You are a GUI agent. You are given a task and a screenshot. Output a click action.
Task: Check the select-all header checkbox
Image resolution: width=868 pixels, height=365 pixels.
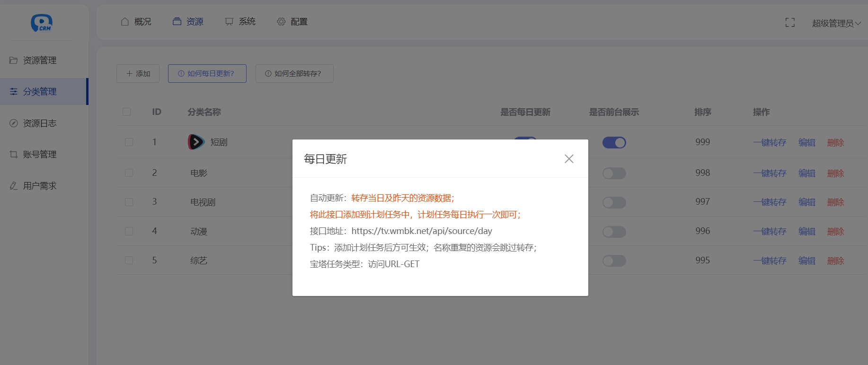126,112
